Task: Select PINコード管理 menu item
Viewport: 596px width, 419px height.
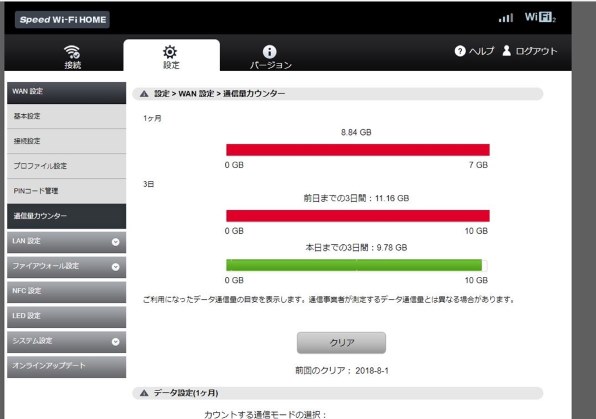Action: coord(67,191)
